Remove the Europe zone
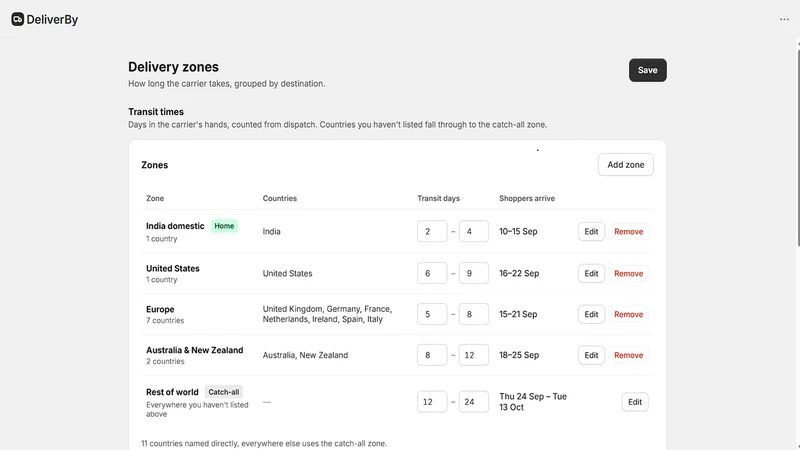 (629, 314)
